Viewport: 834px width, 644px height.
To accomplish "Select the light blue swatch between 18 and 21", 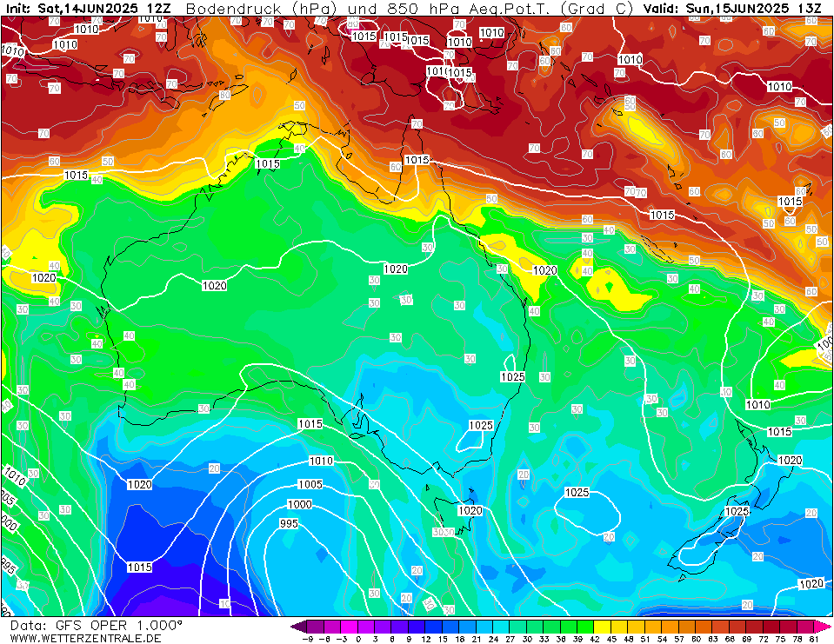I will click(x=467, y=627).
